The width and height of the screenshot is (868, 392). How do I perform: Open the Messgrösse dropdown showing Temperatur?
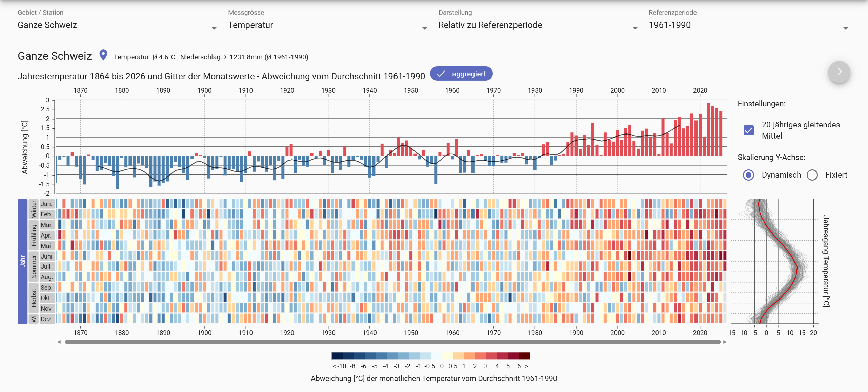point(328,26)
